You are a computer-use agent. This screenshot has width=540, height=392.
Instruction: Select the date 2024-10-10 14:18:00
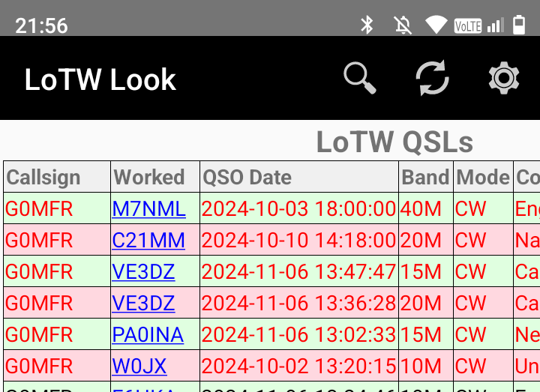click(x=298, y=240)
